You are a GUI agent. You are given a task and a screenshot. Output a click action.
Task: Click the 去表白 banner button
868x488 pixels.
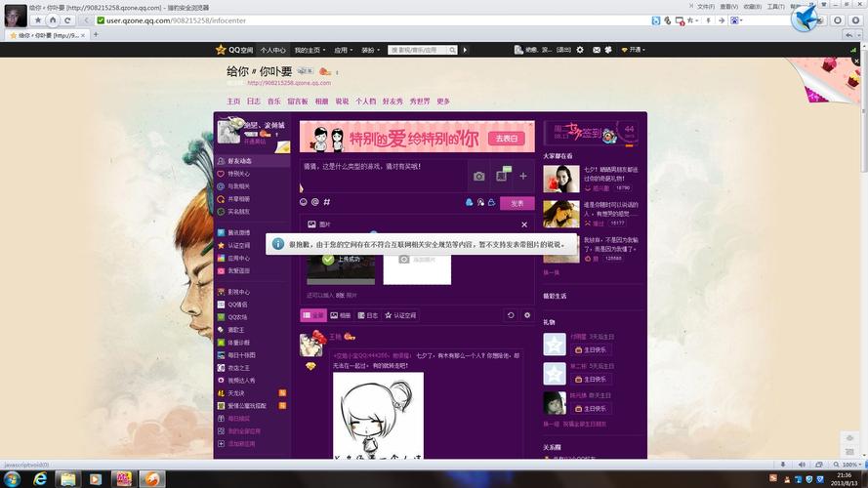coord(506,139)
